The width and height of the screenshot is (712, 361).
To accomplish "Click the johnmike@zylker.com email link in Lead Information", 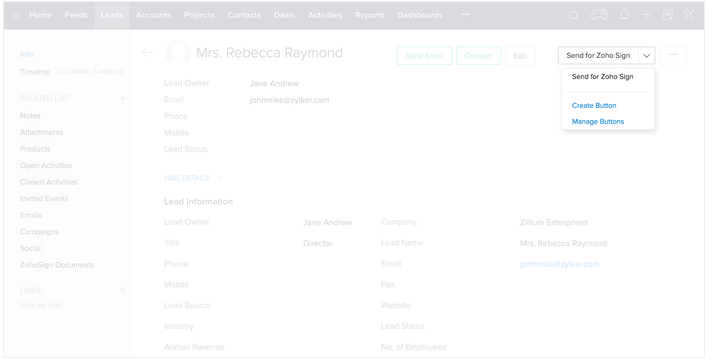I will tap(559, 264).
